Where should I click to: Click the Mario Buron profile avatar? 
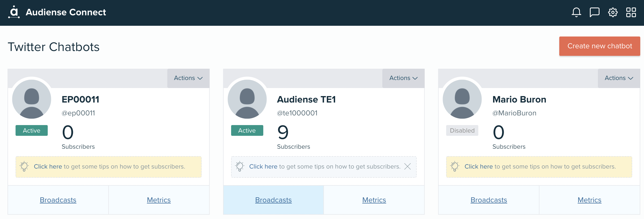point(462,99)
